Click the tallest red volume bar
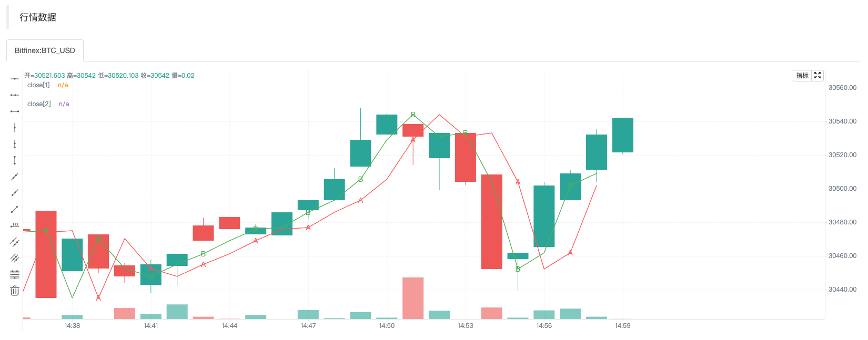The width and height of the screenshot is (868, 340). [413, 298]
